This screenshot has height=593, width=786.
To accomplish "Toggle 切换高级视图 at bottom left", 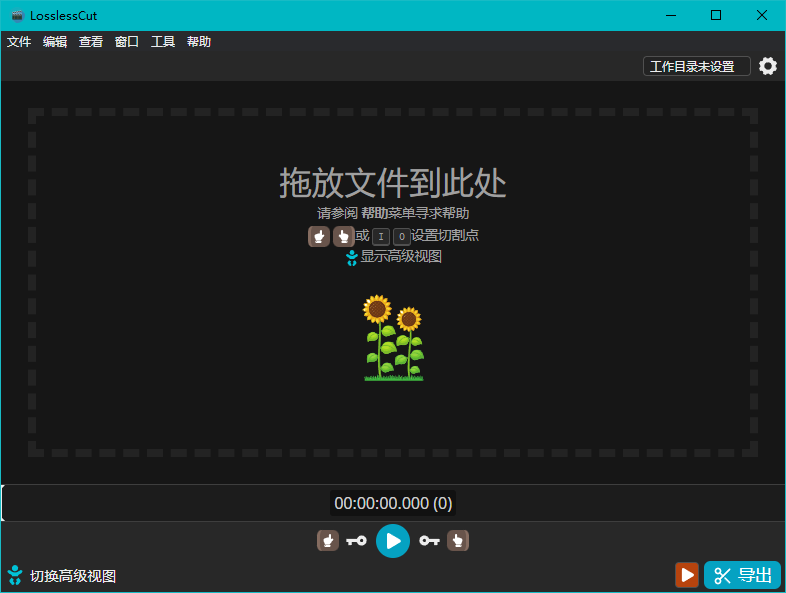I will [62, 576].
